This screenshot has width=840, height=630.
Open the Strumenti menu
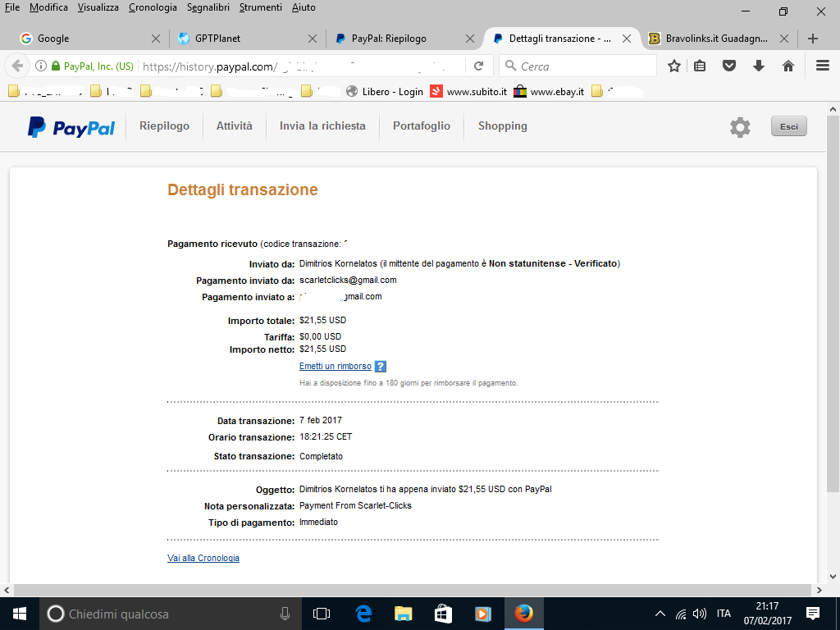260,7
